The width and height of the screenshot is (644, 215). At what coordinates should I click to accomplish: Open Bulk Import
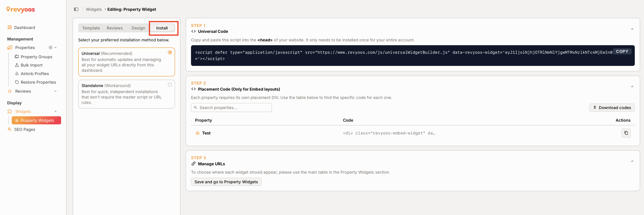(x=31, y=65)
